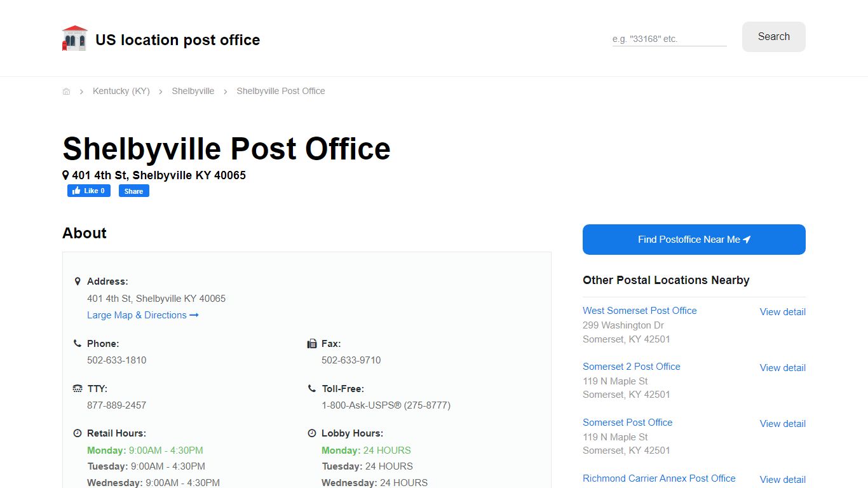
Task: Click the location arrow icon in Find Postoffice button
Action: pos(747,240)
